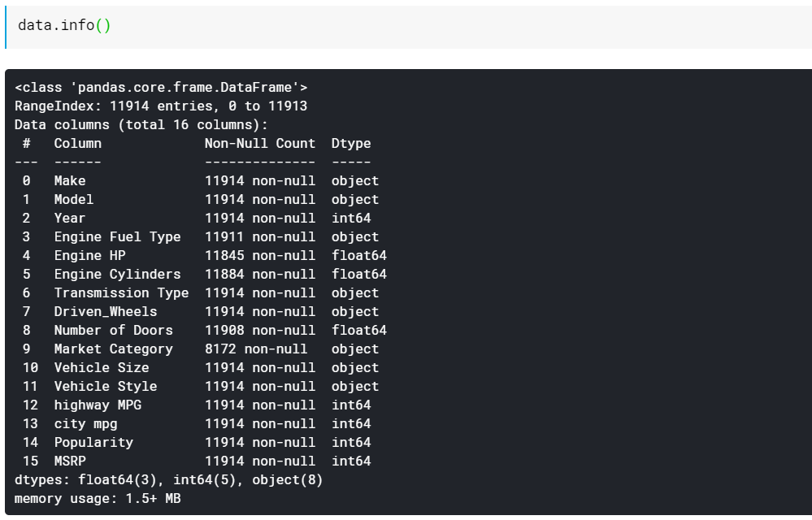Select the 'Model' column name
Viewport: 812px width, 520px height.
(74, 199)
